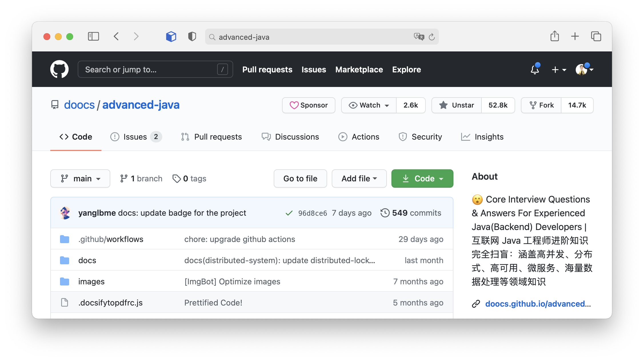Click the yanglbme commit author avatar

(x=65, y=213)
